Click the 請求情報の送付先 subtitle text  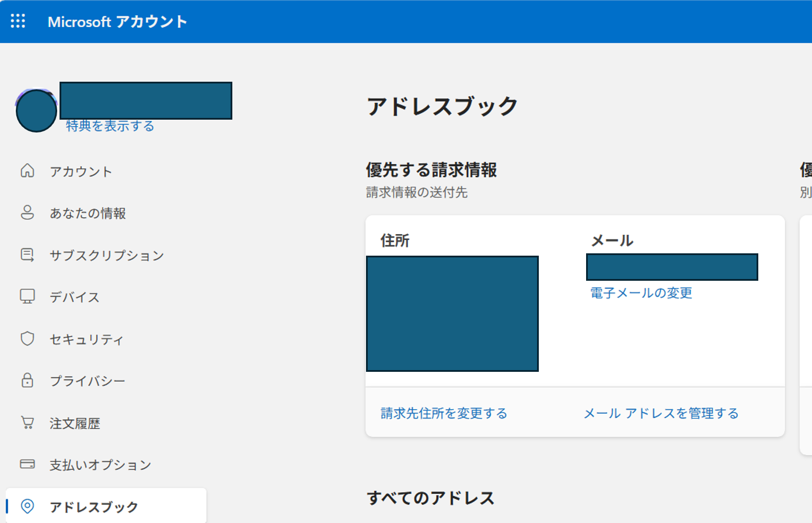pyautogui.click(x=417, y=192)
